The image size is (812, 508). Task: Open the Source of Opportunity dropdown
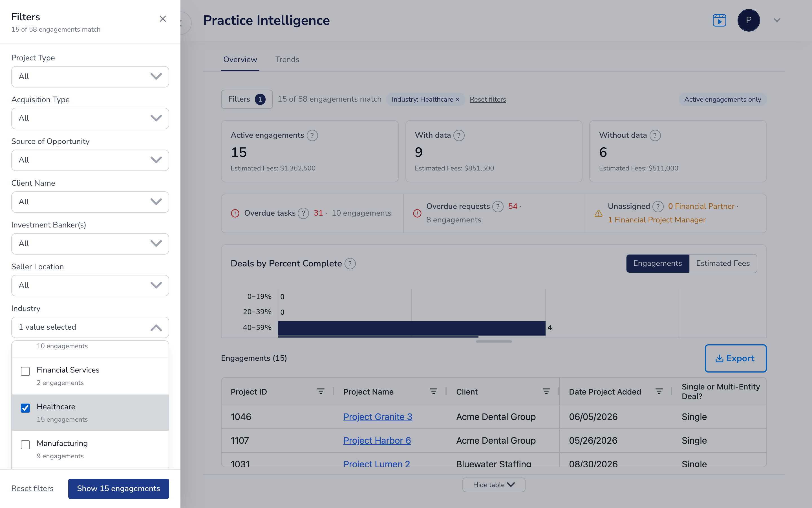(x=90, y=160)
